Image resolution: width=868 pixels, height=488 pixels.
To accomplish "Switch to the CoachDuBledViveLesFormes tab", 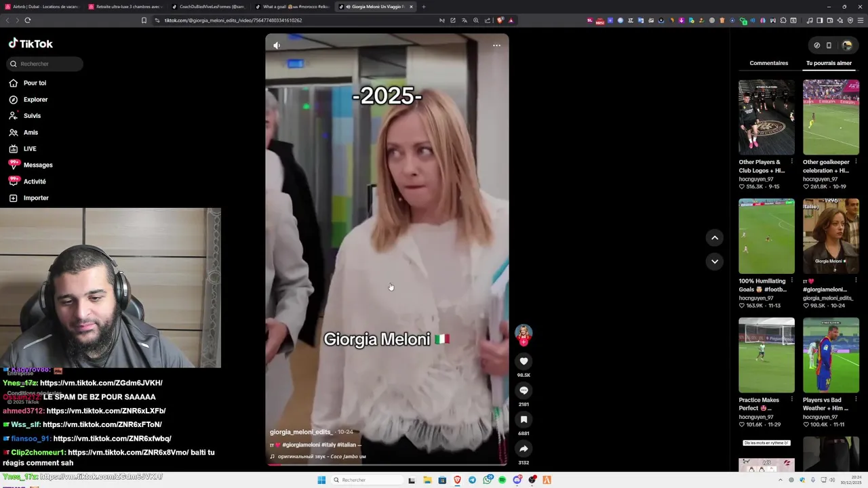I will coord(208,7).
